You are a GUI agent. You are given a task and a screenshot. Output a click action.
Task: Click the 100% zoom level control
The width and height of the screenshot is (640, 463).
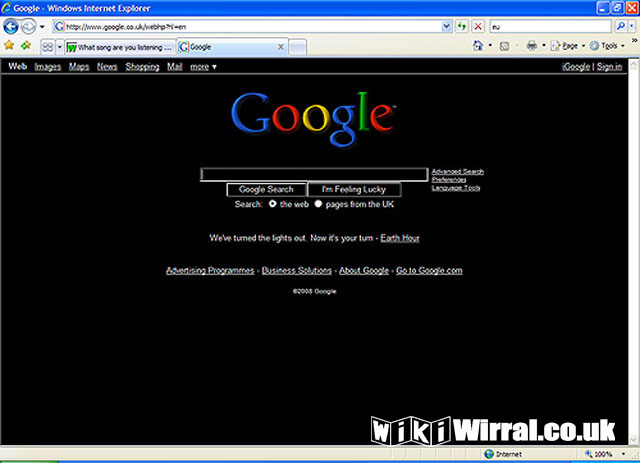pos(599,454)
